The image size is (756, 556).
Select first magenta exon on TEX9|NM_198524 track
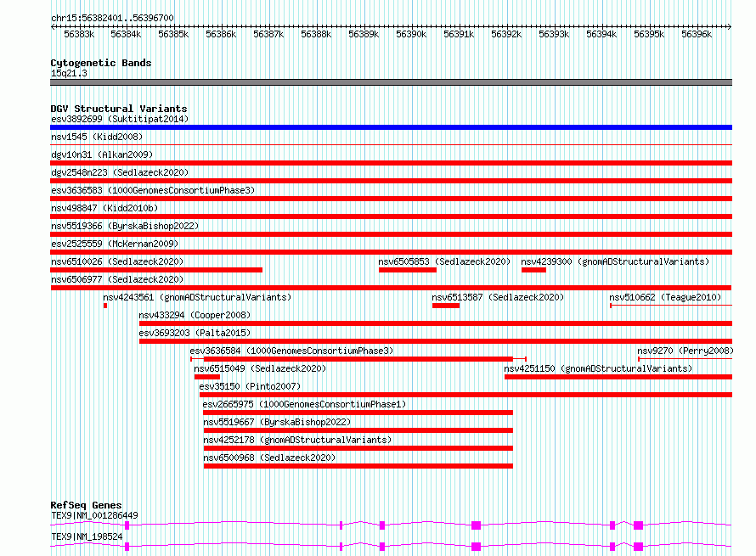[127, 547]
